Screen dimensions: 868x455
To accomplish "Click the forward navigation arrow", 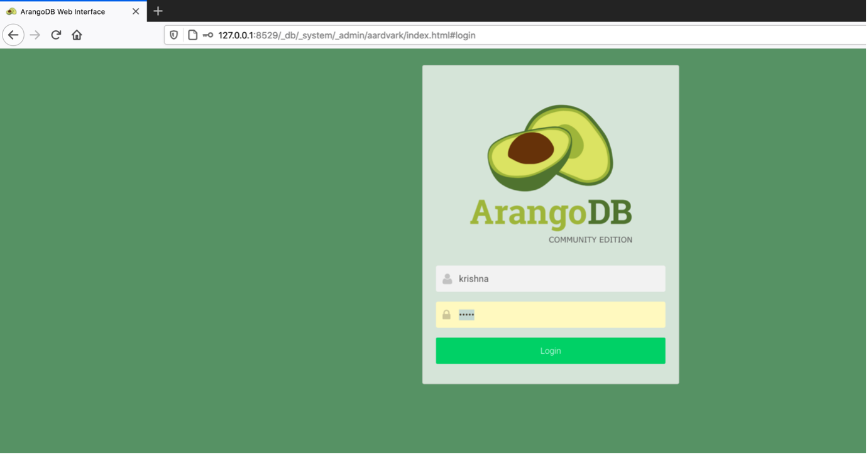I will click(x=35, y=35).
